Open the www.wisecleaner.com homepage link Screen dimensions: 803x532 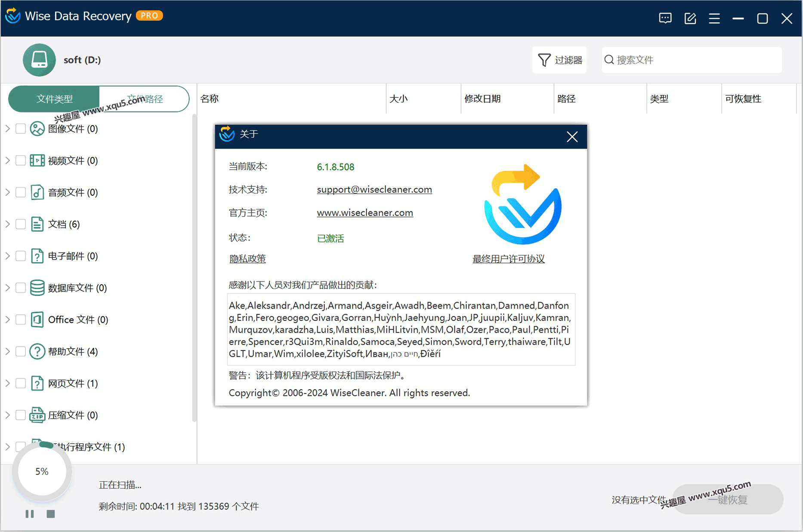365,213
